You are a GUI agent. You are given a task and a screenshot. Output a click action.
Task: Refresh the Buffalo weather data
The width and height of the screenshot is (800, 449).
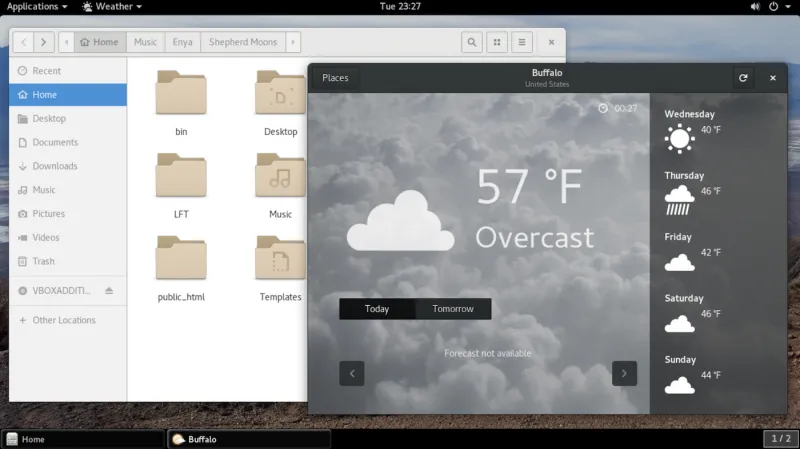click(x=742, y=78)
